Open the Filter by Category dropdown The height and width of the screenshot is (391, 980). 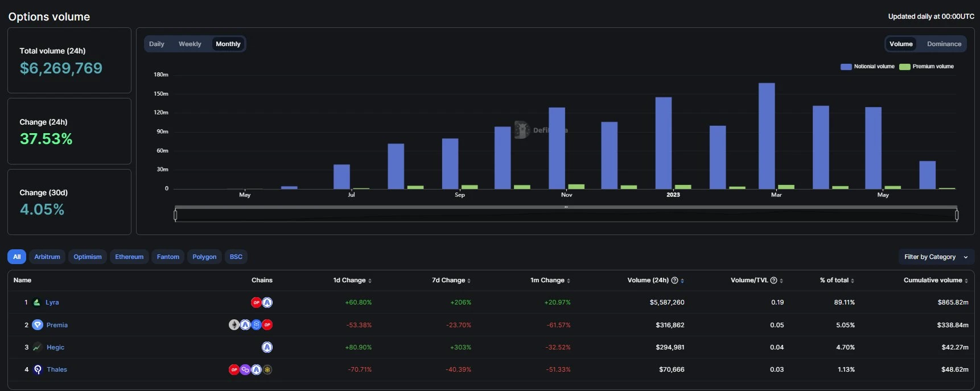pos(936,257)
